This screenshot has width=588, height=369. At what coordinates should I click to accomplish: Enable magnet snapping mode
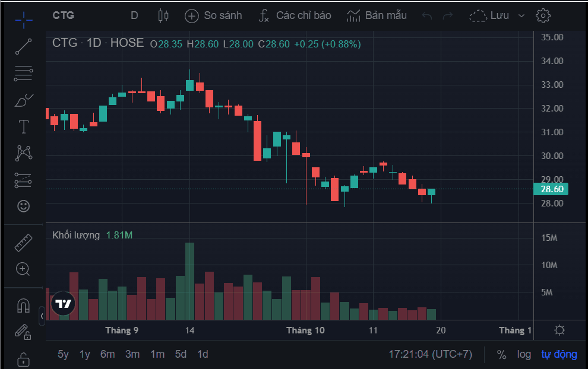click(x=23, y=304)
